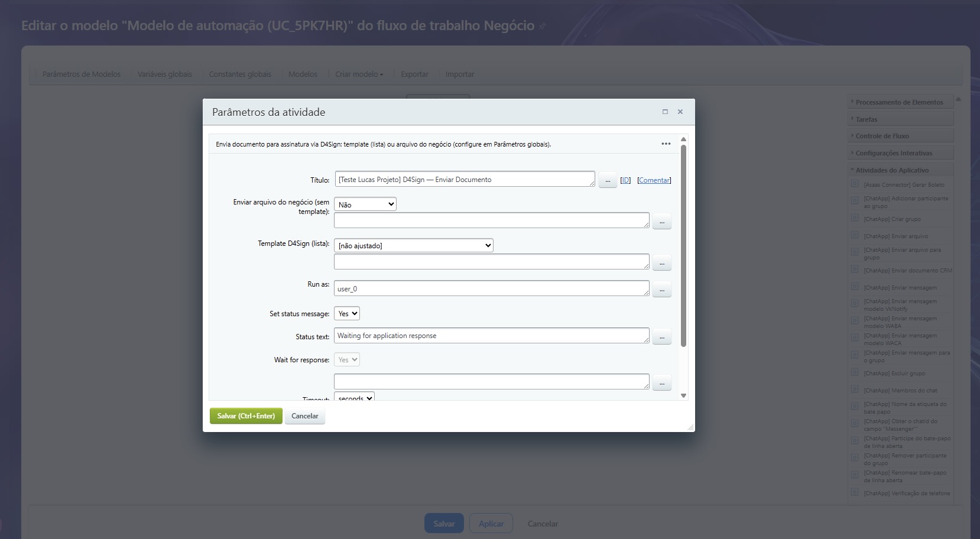Click the ... button beside Template D4Sign text field

(x=662, y=263)
